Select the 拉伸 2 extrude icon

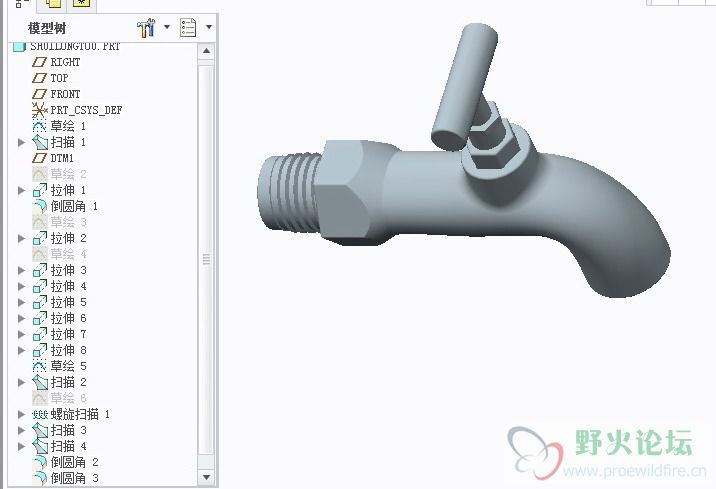(x=40, y=238)
